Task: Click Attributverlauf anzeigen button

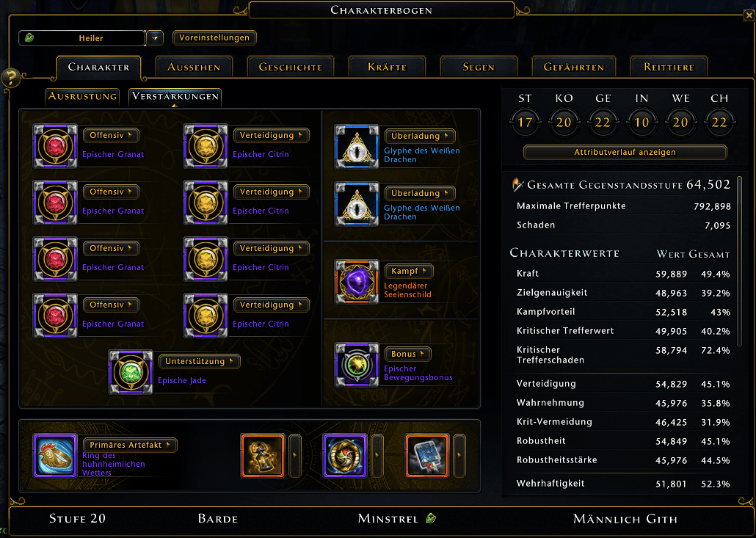Action: (625, 153)
